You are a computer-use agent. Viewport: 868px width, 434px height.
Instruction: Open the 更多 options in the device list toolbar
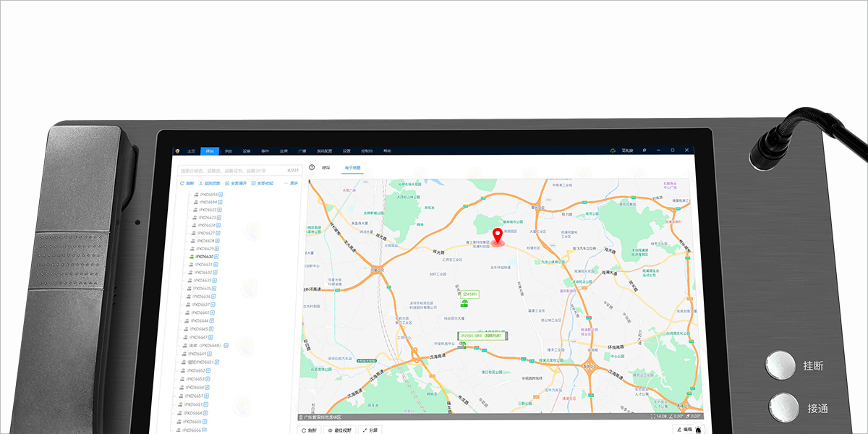click(x=292, y=184)
